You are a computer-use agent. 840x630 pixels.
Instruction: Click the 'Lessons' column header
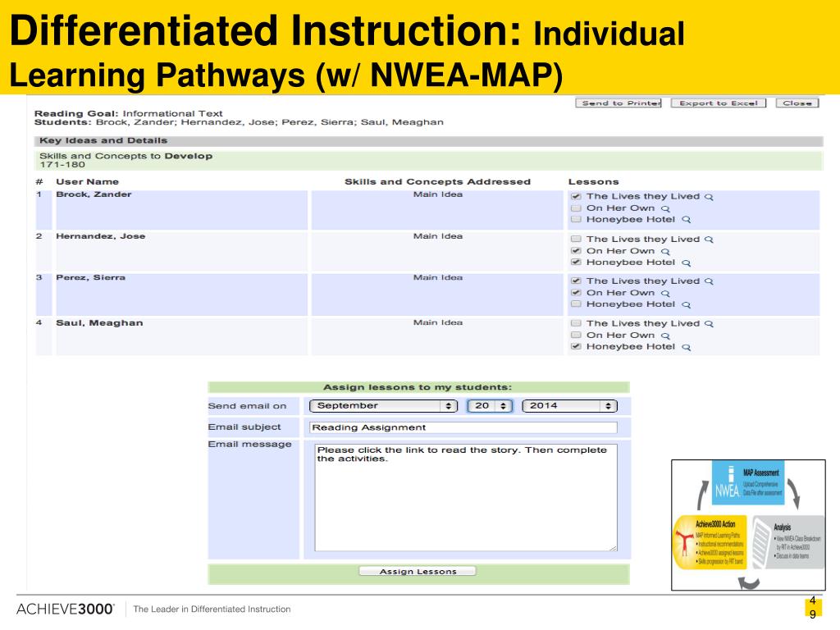594,181
